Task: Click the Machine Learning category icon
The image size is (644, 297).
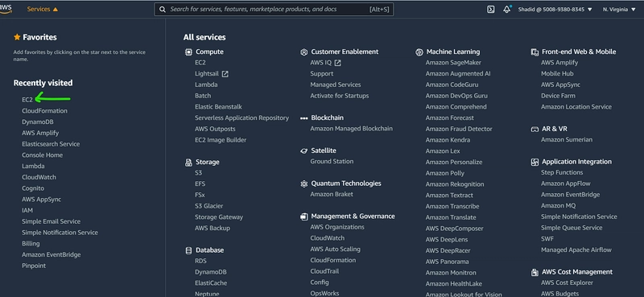Action: 419,52
